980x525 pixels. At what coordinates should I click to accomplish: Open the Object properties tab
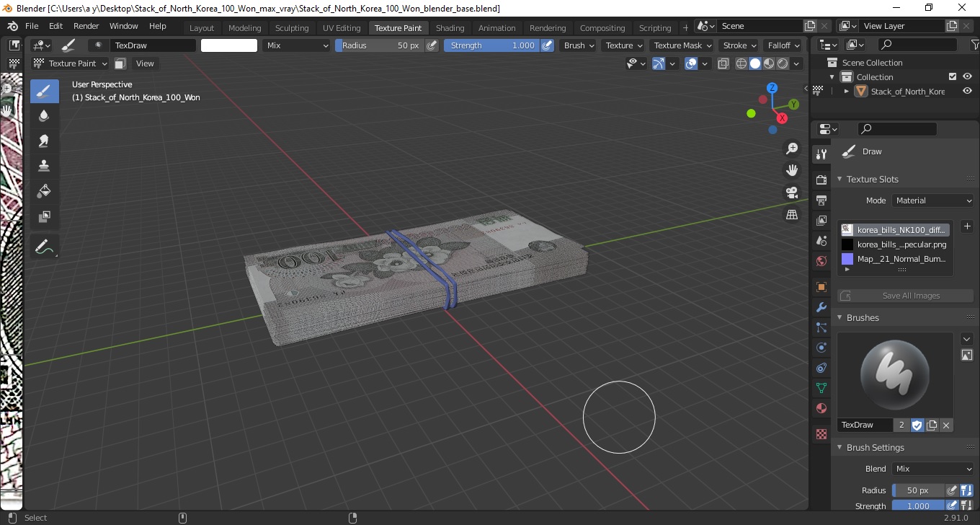[x=821, y=287]
